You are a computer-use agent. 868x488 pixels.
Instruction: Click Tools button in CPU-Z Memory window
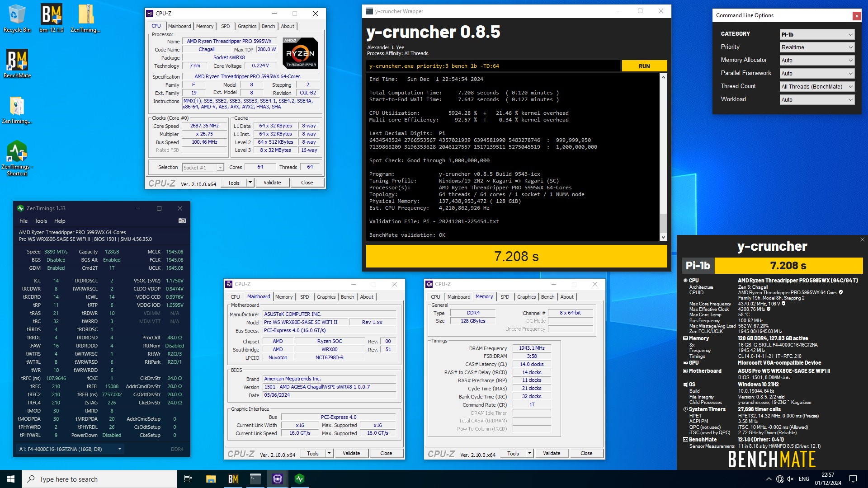pos(513,453)
